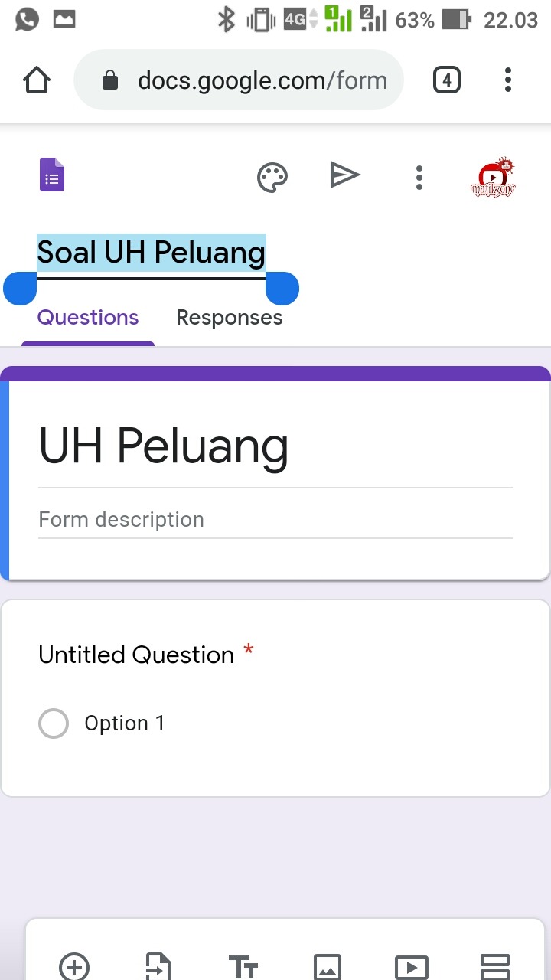Switch to the Questions tab

[x=88, y=318]
